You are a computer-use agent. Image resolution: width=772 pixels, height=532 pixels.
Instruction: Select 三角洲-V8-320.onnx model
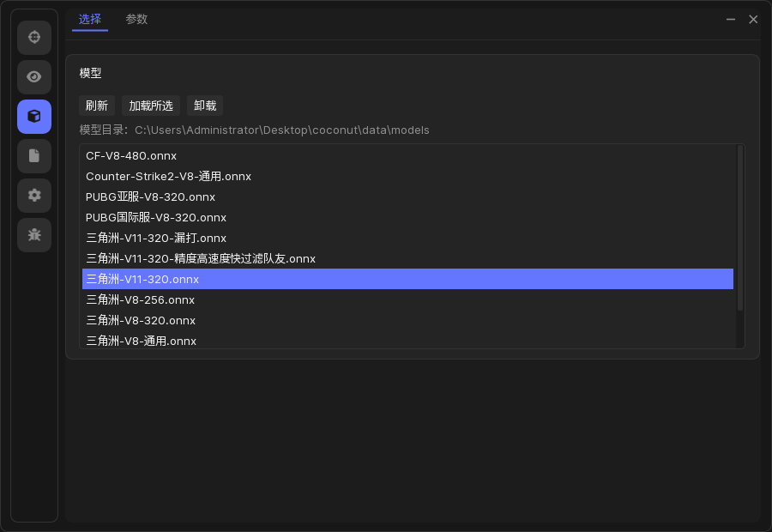(x=407, y=321)
